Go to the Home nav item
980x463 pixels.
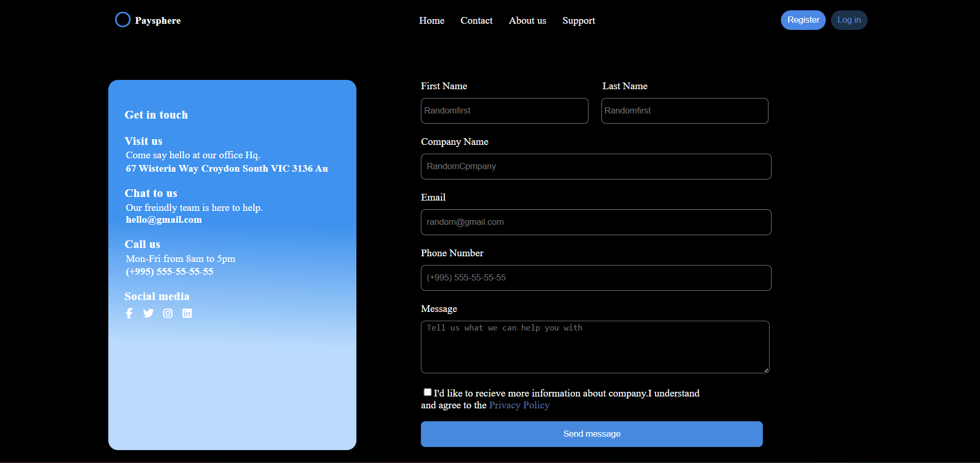[432, 21]
